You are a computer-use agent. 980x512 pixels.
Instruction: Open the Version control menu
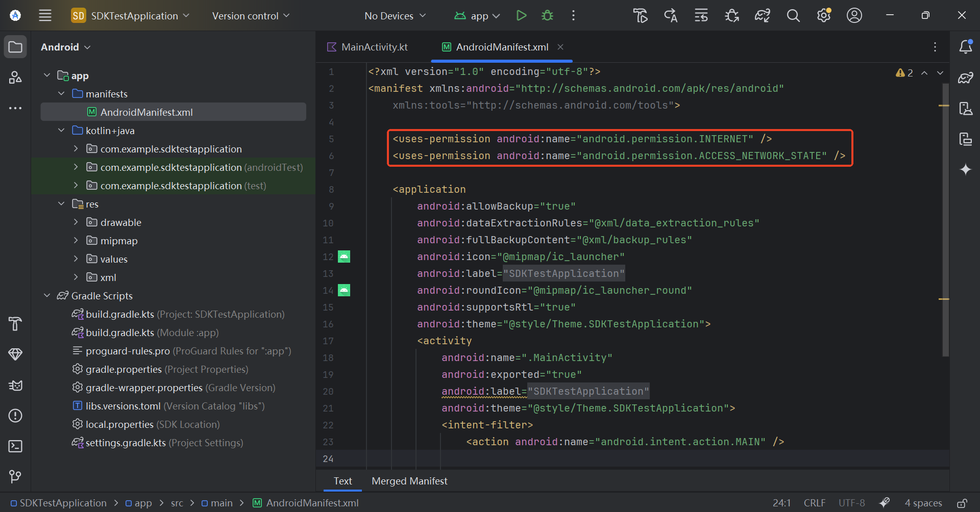[250, 15]
